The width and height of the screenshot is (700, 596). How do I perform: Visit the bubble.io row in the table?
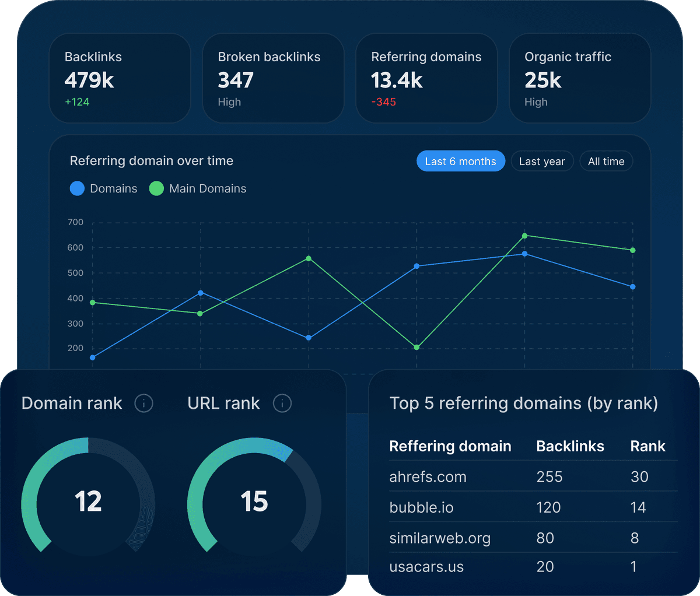(x=421, y=507)
